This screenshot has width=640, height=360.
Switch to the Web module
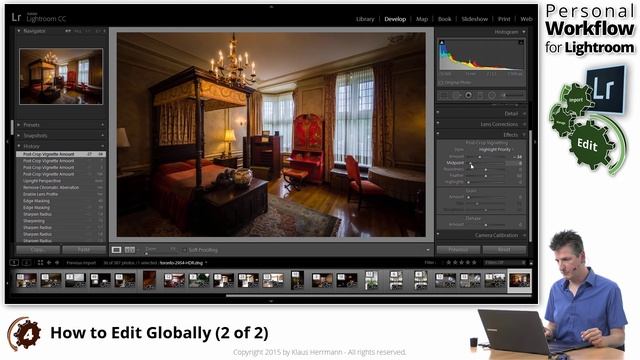tap(526, 19)
